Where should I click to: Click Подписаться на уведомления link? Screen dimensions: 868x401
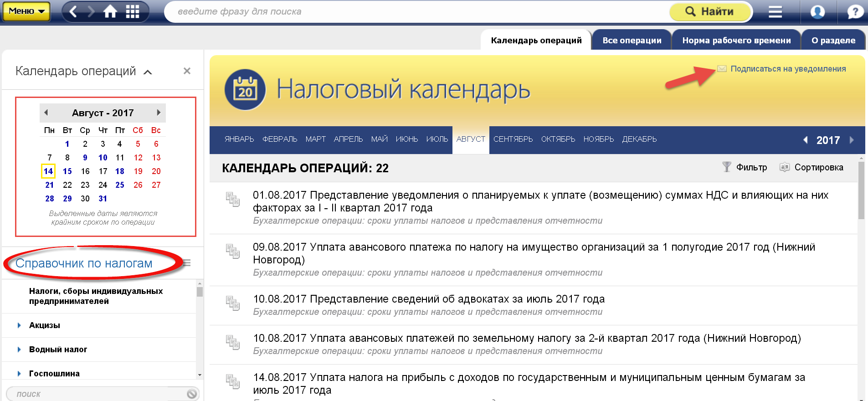click(788, 69)
